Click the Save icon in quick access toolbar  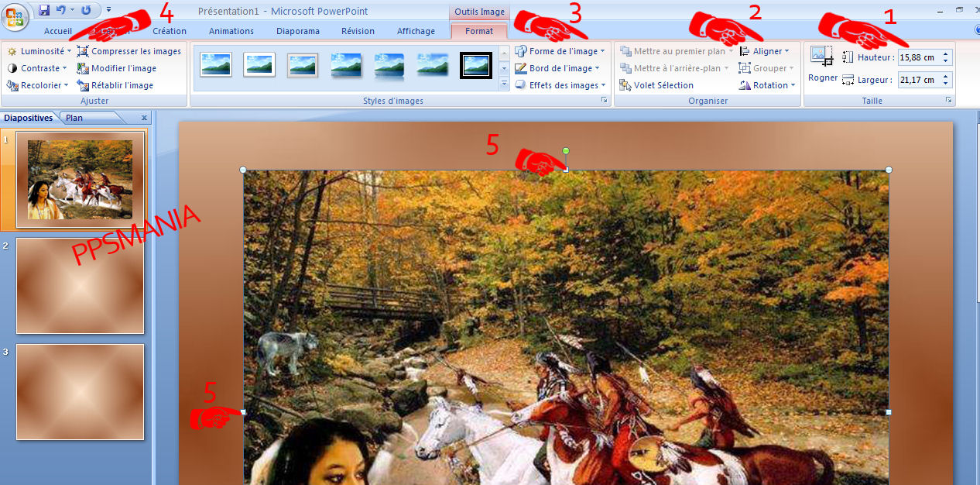44,10
